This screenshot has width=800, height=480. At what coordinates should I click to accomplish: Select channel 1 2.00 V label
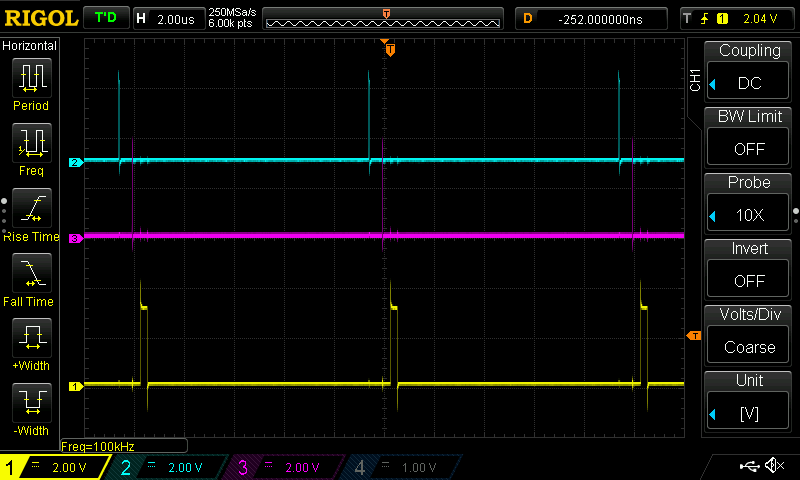coord(69,467)
